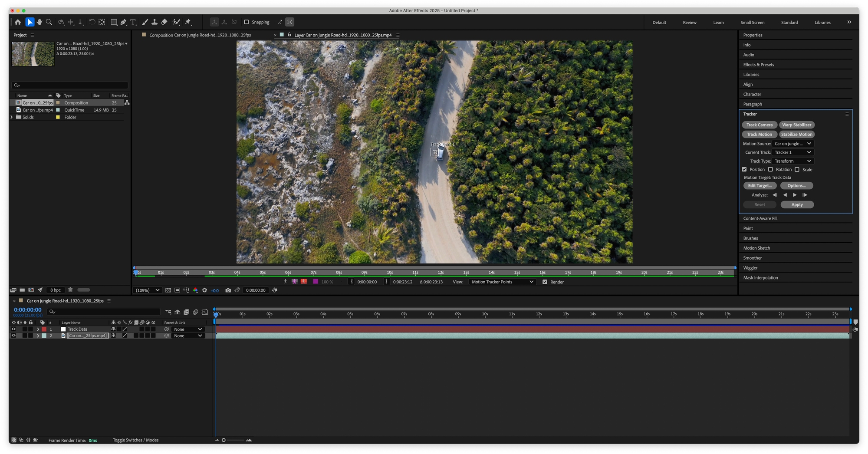Open the Track Type dropdown
Image resolution: width=868 pixels, height=454 pixels.
792,161
